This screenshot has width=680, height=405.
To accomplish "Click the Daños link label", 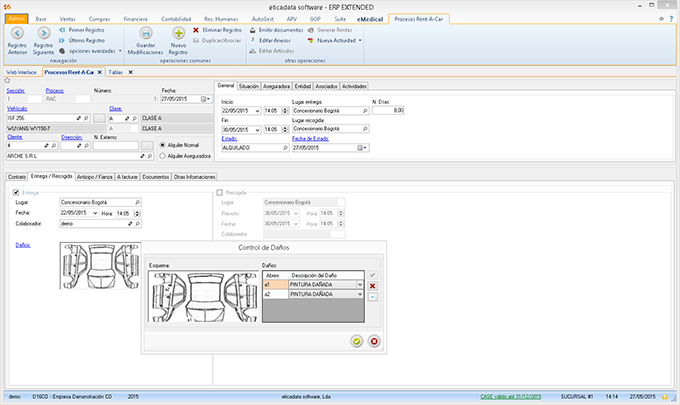I will (22, 244).
